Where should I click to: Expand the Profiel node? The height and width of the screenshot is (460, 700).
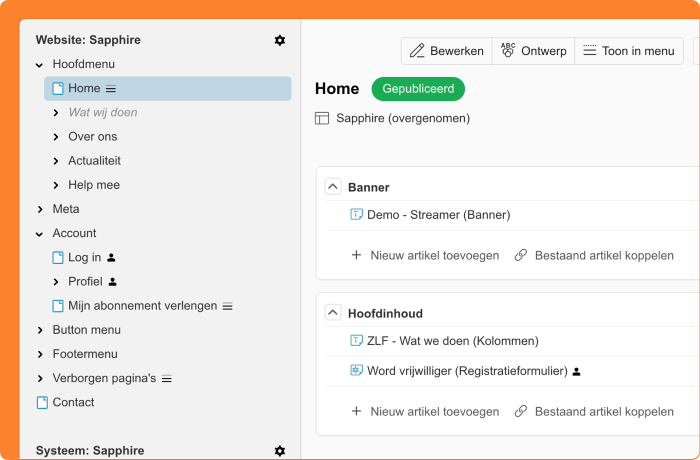[x=56, y=282]
